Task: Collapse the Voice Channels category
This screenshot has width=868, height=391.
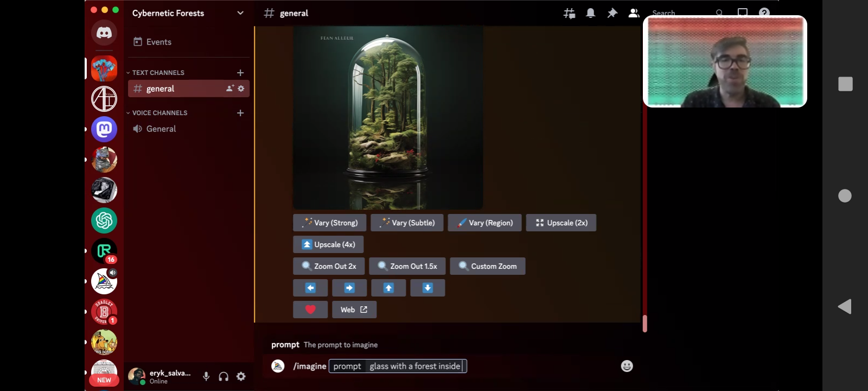Action: pos(159,113)
